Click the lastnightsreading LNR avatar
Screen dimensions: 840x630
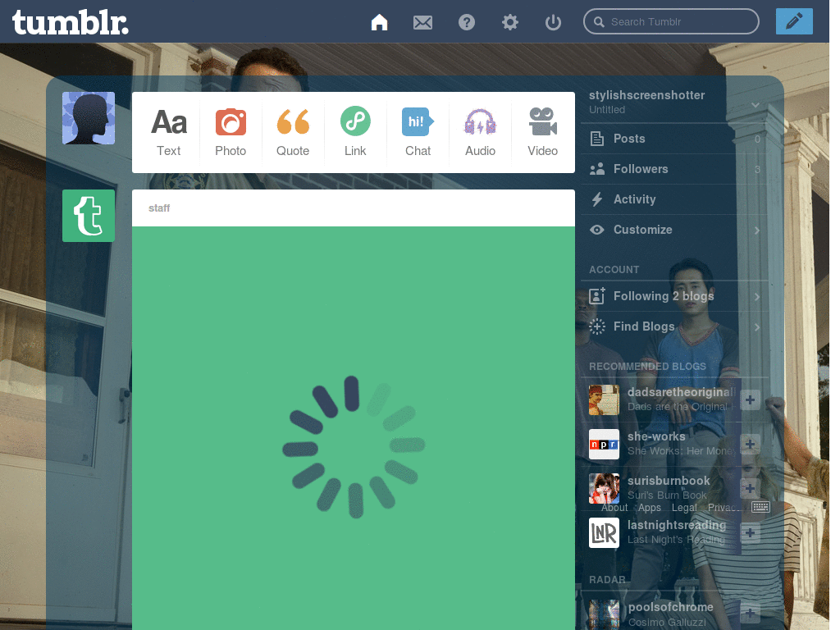pyautogui.click(x=604, y=532)
